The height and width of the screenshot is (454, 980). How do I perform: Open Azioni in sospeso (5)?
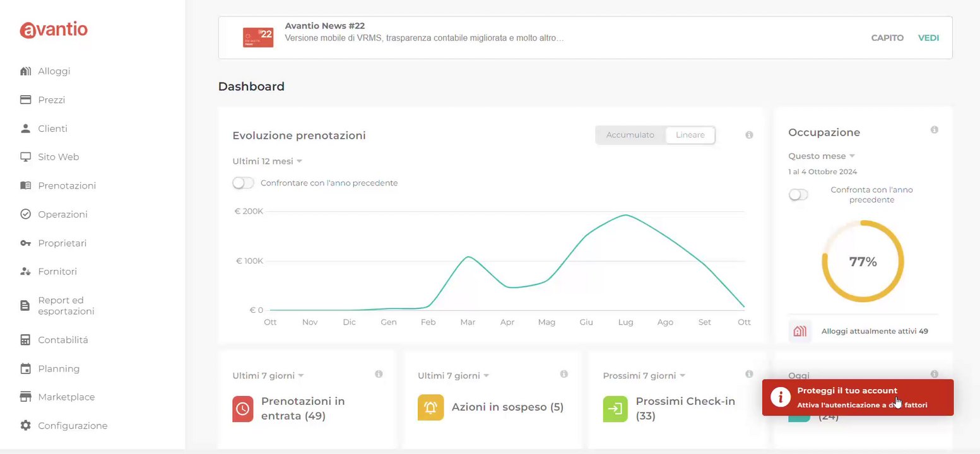click(507, 407)
